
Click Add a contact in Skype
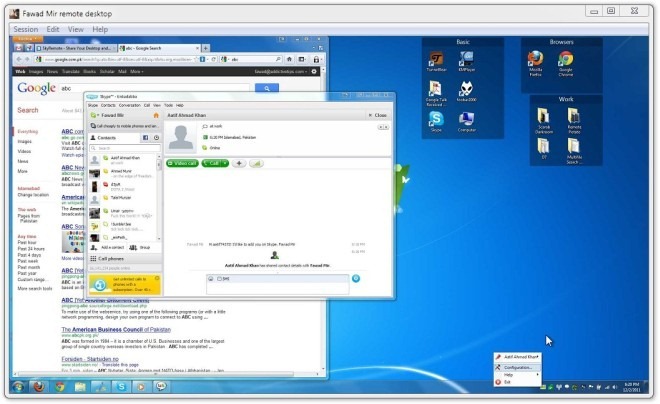(107, 247)
